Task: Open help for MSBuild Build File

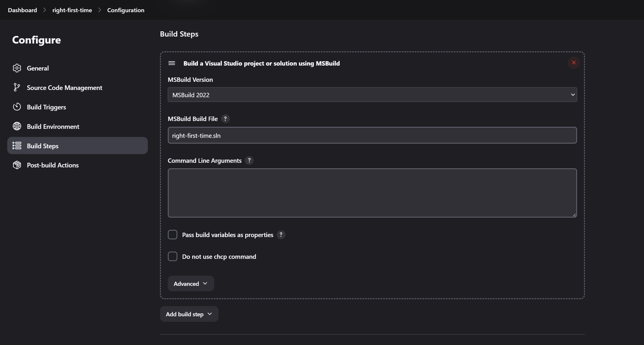Action: coord(225,119)
